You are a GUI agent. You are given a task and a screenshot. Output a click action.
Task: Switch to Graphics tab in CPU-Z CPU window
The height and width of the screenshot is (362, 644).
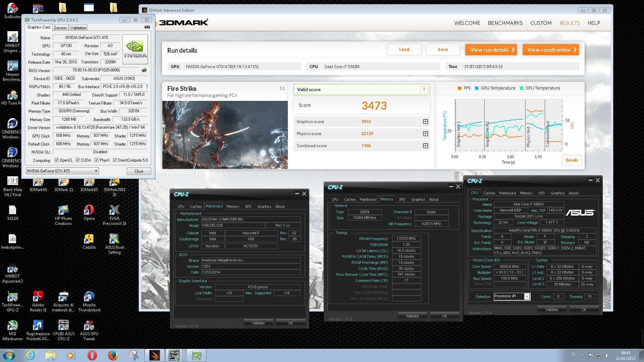click(x=557, y=193)
